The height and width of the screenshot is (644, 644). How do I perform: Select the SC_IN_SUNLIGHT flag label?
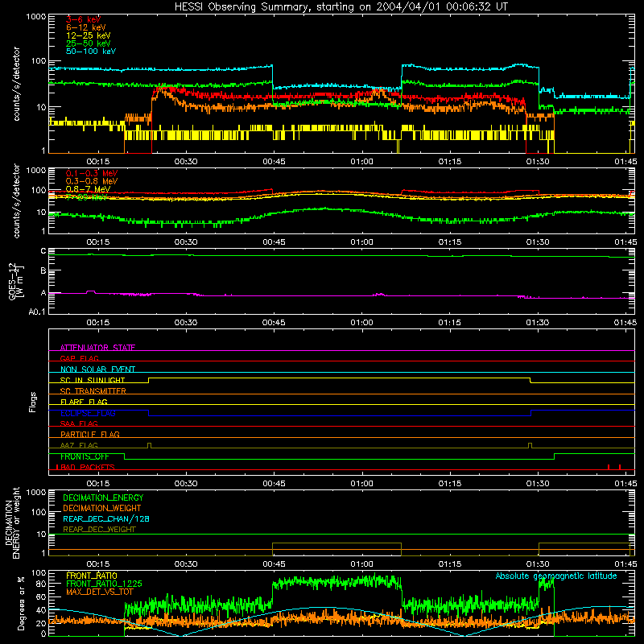tap(93, 380)
